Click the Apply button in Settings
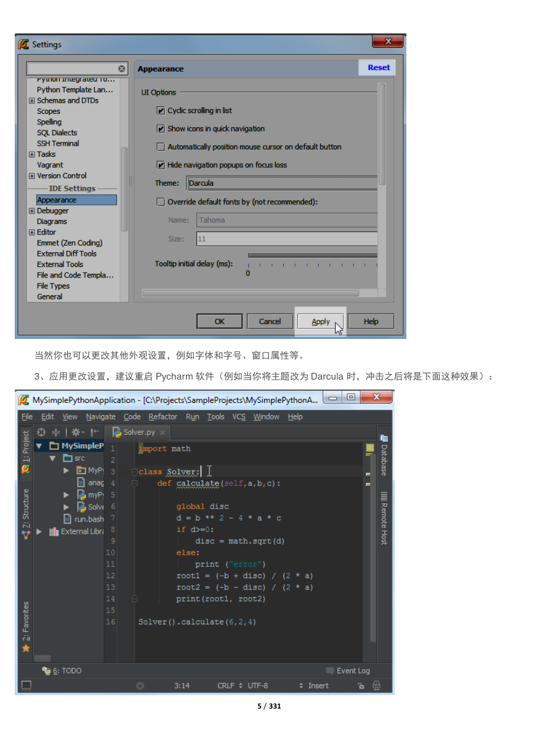Screen dimensions: 535x756 [320, 321]
